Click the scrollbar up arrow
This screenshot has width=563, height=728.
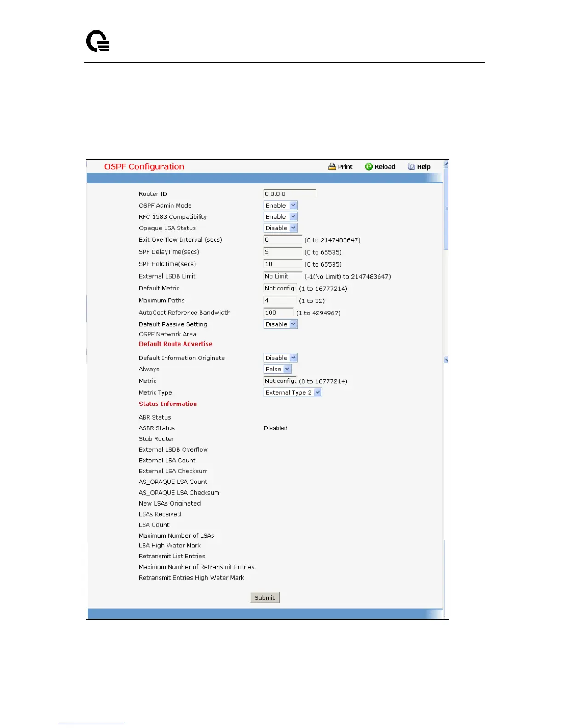point(446,164)
